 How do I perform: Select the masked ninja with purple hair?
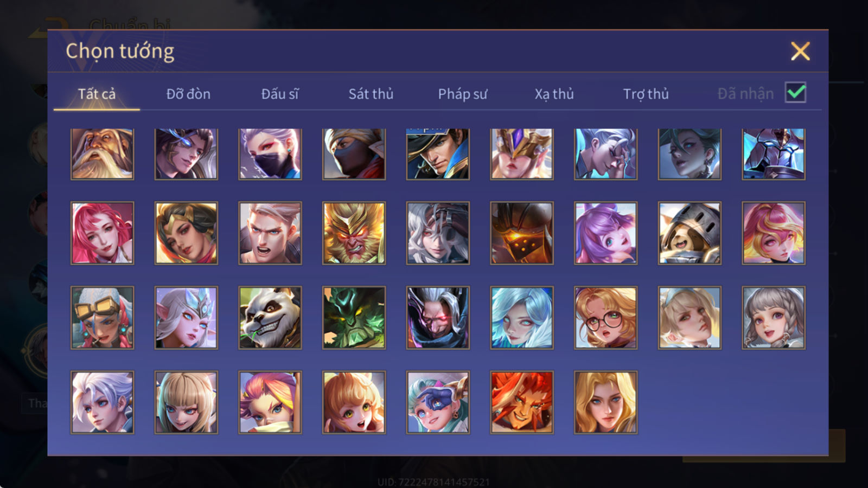[x=270, y=154]
